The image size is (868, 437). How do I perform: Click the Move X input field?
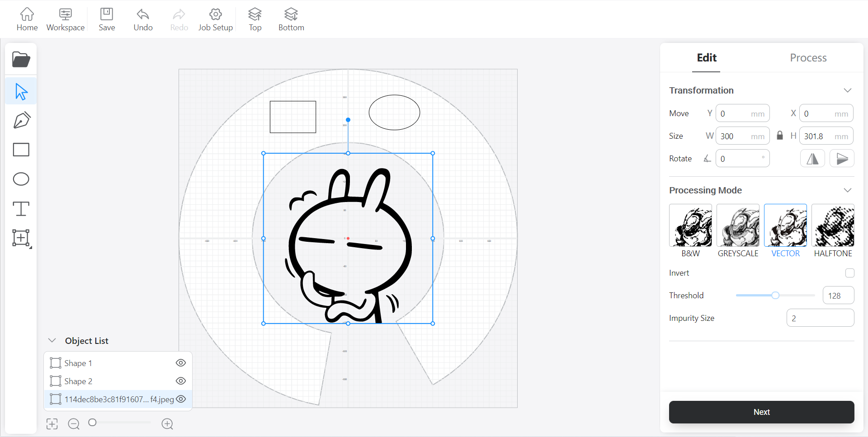(826, 113)
